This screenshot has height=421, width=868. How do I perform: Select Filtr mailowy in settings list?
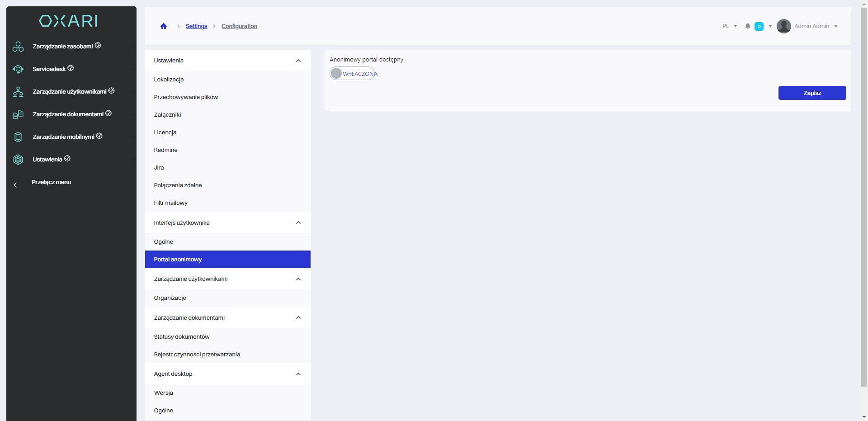coord(170,203)
